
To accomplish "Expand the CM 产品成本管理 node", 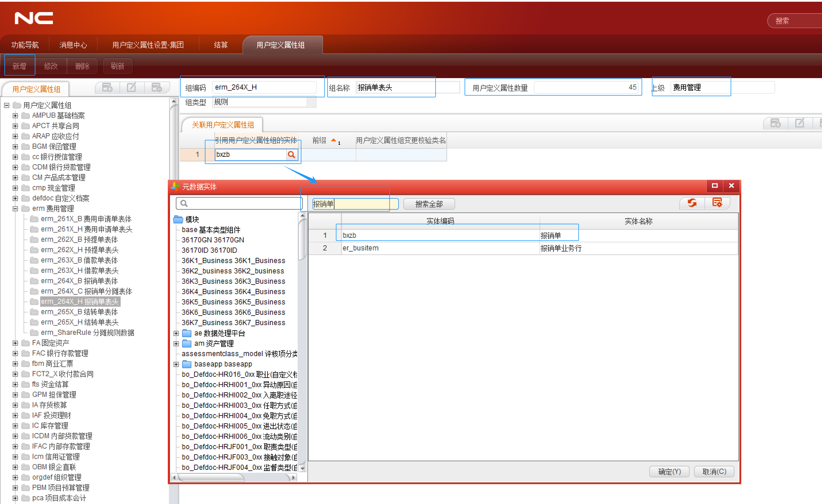I will pyautogui.click(x=15, y=177).
